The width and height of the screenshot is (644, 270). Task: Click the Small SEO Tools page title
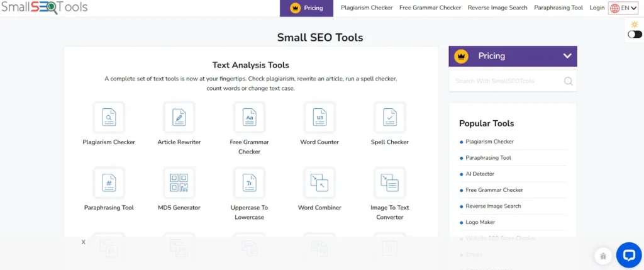(320, 37)
